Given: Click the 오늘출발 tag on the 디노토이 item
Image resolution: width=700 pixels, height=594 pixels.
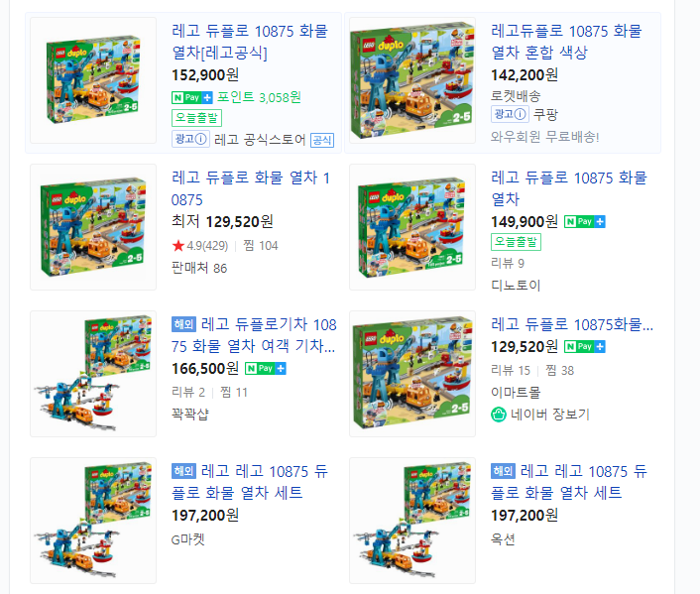Looking at the screenshot, I should 516,242.
